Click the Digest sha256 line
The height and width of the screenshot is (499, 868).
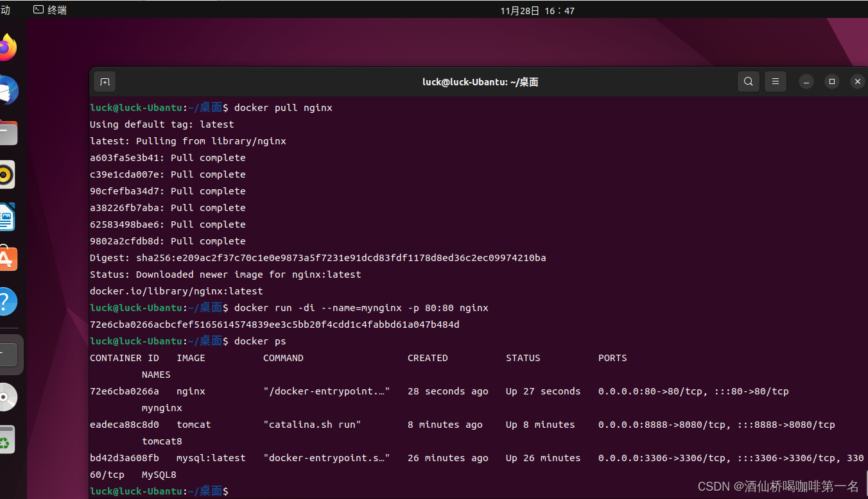[x=318, y=258]
